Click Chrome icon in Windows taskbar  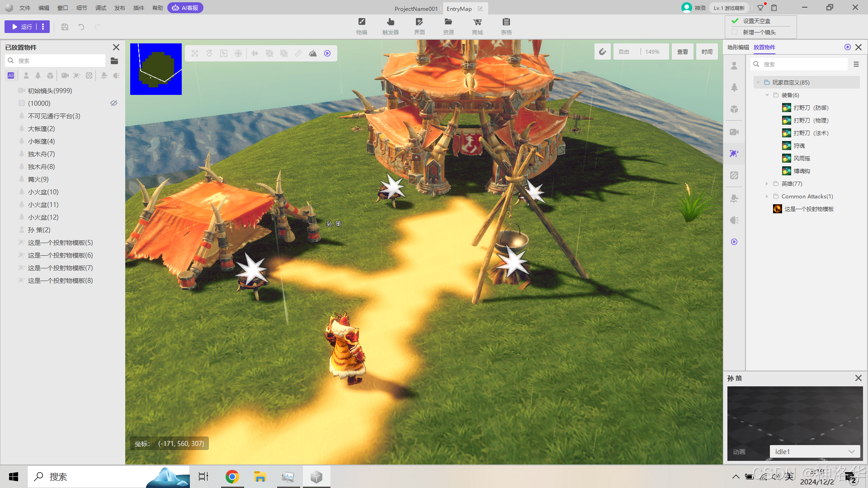coord(232,477)
